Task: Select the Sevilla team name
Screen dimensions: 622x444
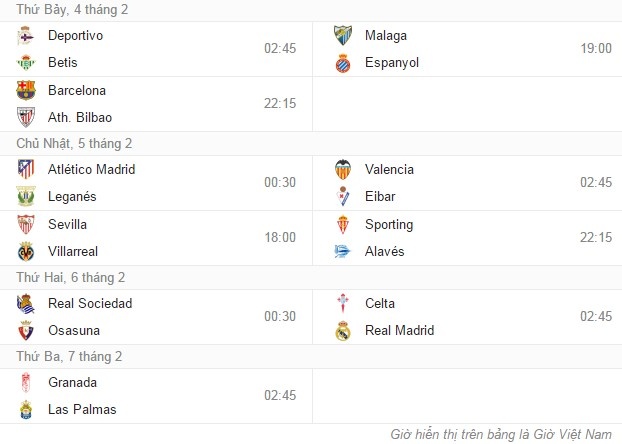Action: point(67,224)
